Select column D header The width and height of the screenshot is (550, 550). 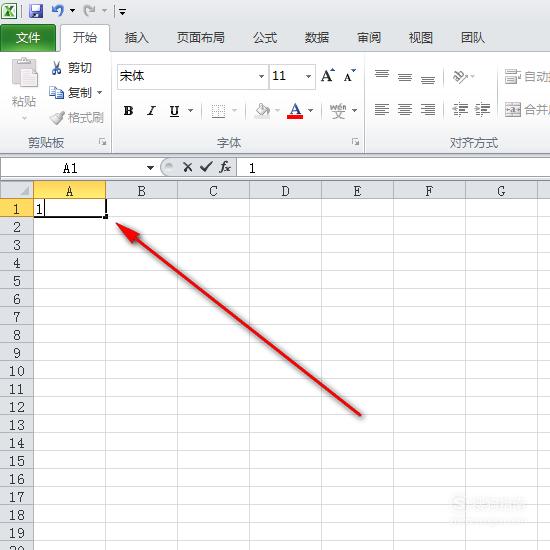286,191
